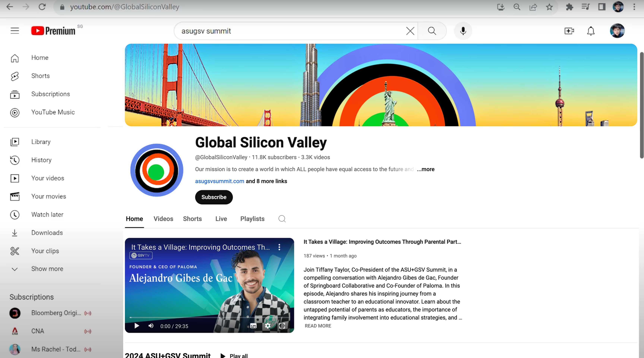Click the voice search microphone icon
Screen dimensions: 644x358
pyautogui.click(x=463, y=31)
